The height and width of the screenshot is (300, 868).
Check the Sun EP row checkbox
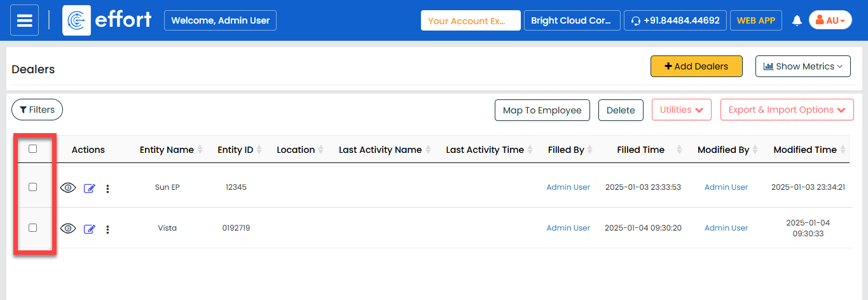[33, 187]
